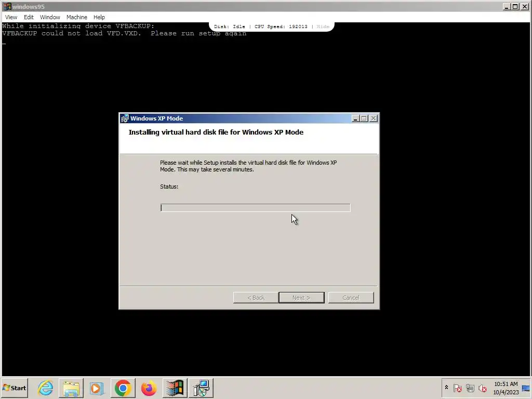Viewport: 532px width, 399px height.
Task: Open Windows Media Player from taskbar
Action: coord(97,388)
